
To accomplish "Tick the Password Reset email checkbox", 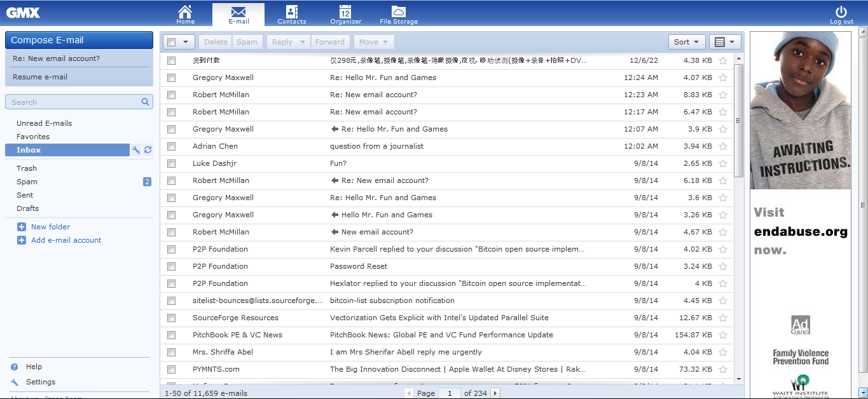I will coord(171,266).
